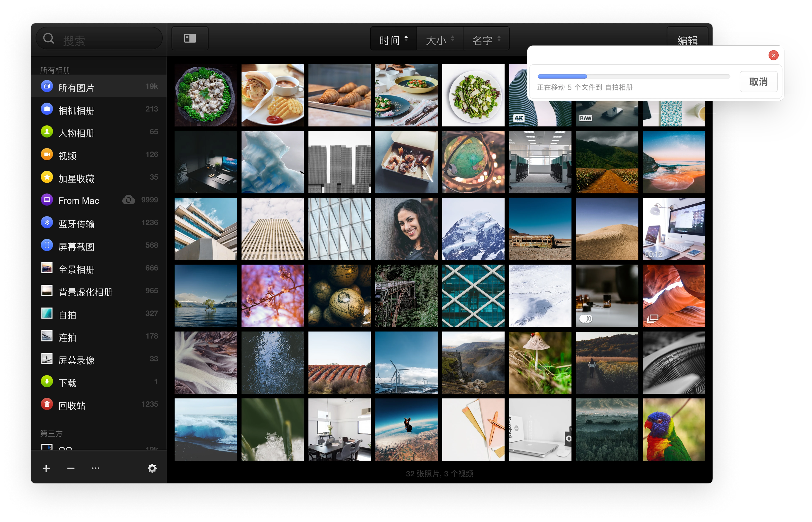
Task: Click the RAW badge on photo
Action: pyautogui.click(x=586, y=118)
